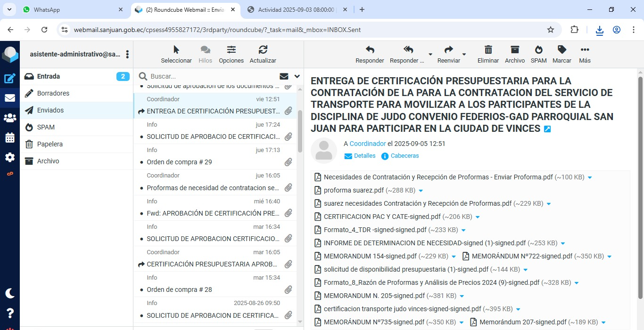The height and width of the screenshot is (330, 644).
Task: Open the Reenviar dropdown arrow
Action: 464,55
